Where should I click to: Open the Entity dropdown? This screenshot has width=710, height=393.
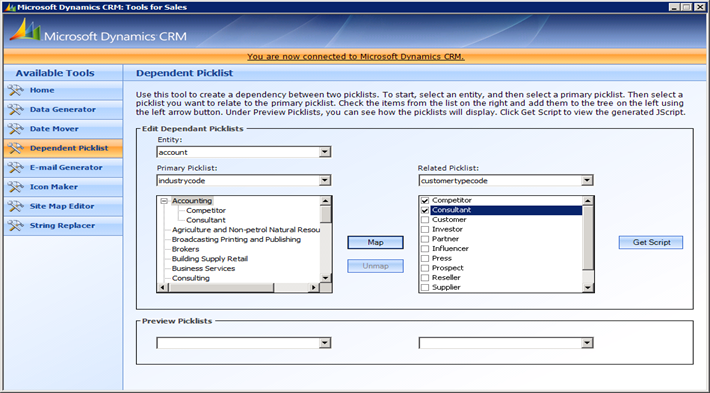pyautogui.click(x=325, y=152)
